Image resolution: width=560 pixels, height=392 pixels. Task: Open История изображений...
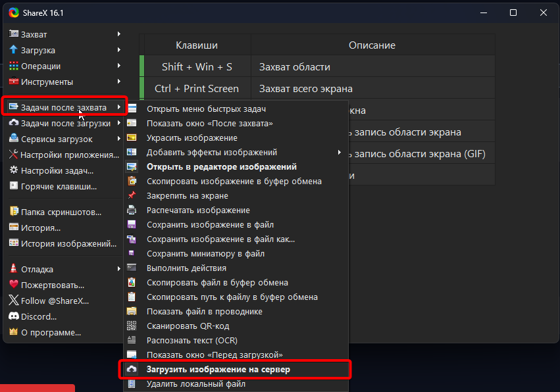64,243
